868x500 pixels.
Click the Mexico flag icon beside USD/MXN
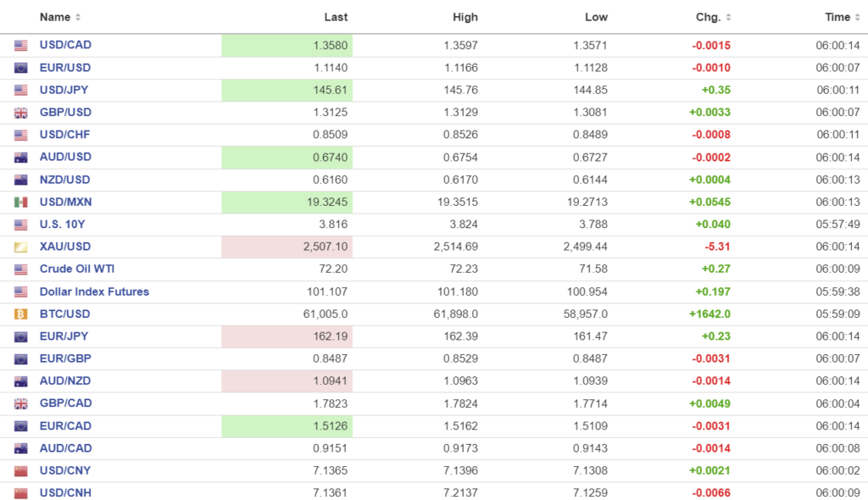(x=21, y=203)
